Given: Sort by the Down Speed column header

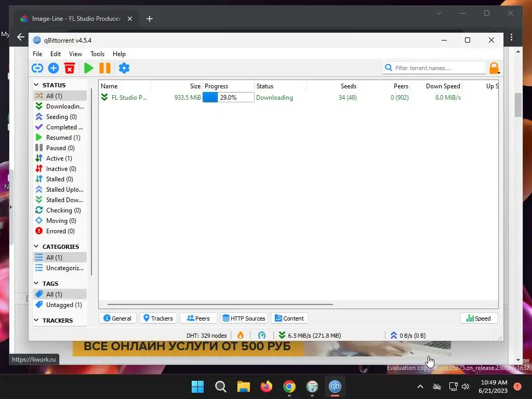Looking at the screenshot, I should (436, 86).
